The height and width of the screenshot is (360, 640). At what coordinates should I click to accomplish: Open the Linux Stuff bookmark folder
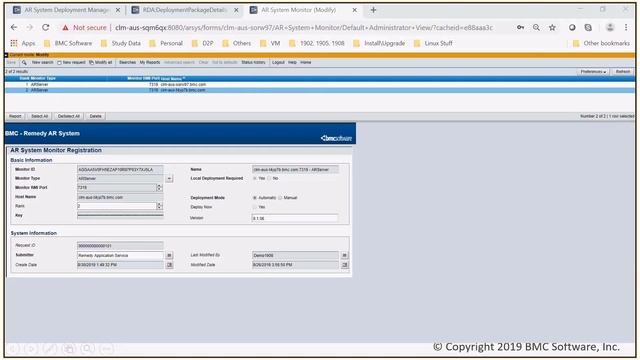tap(433, 43)
